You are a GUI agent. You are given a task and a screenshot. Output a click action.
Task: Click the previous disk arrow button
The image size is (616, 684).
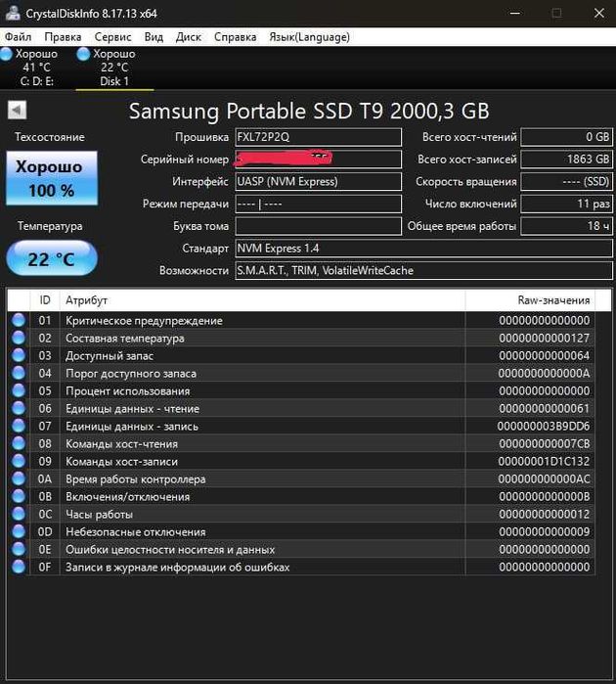pyautogui.click(x=17, y=110)
